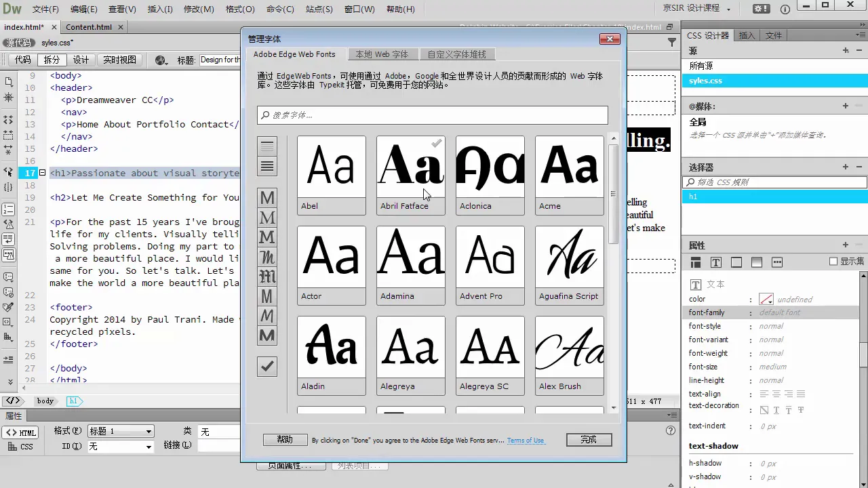Toggle the blackletter M filter icon

click(x=267, y=277)
